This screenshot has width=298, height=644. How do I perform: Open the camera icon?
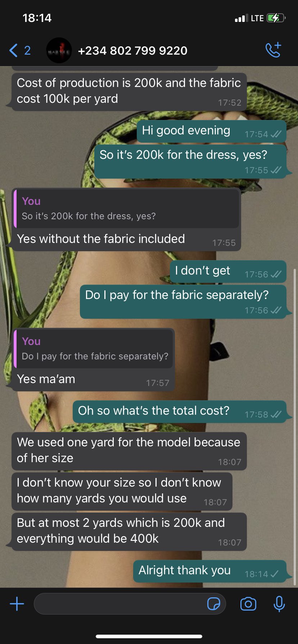(248, 604)
